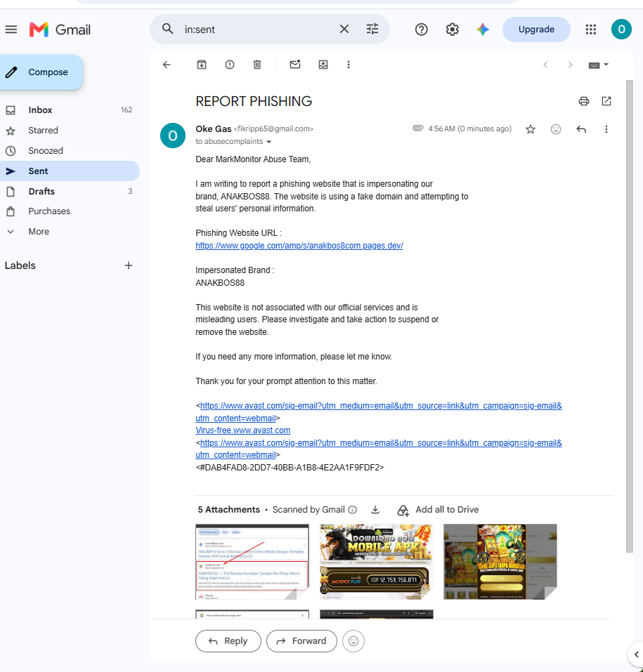Image resolution: width=643 pixels, height=672 pixels.
Task: Expand the More folders list
Action: click(70, 232)
